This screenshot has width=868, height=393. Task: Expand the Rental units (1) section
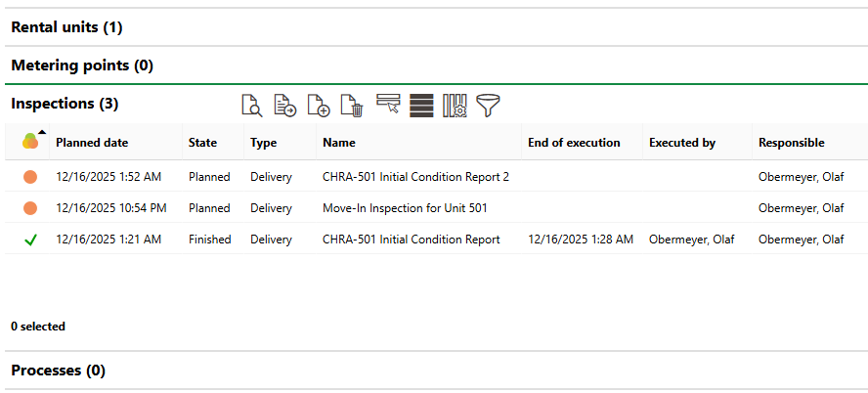click(x=66, y=27)
